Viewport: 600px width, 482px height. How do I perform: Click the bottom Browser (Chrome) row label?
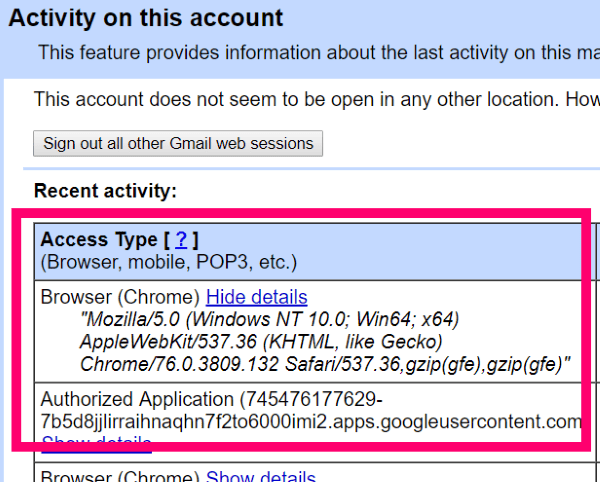click(120, 475)
